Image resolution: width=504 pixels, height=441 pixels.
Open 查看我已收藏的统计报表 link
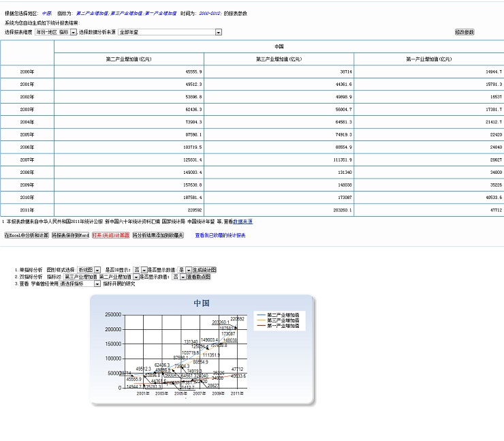220,235
